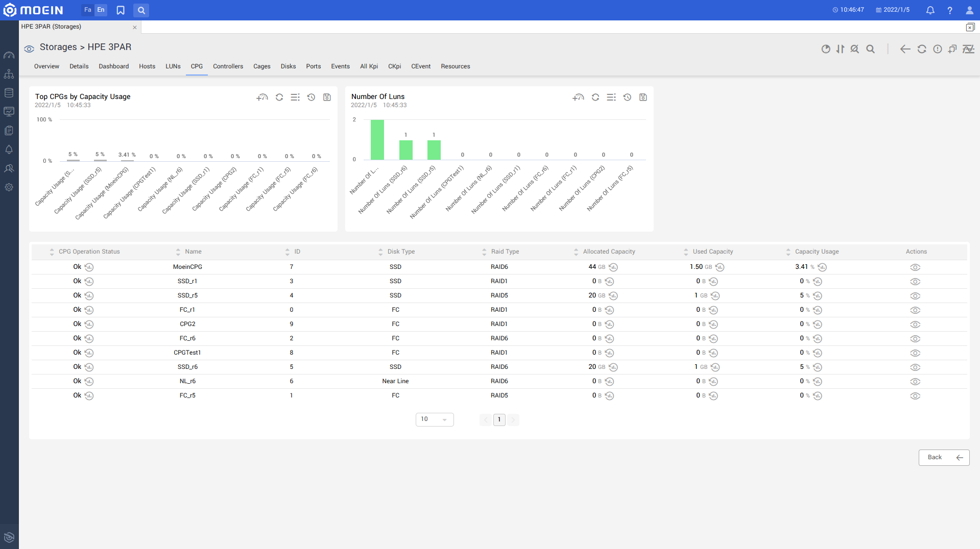Open sidebar alerts bell icon
The width and height of the screenshot is (980, 549).
[9, 149]
